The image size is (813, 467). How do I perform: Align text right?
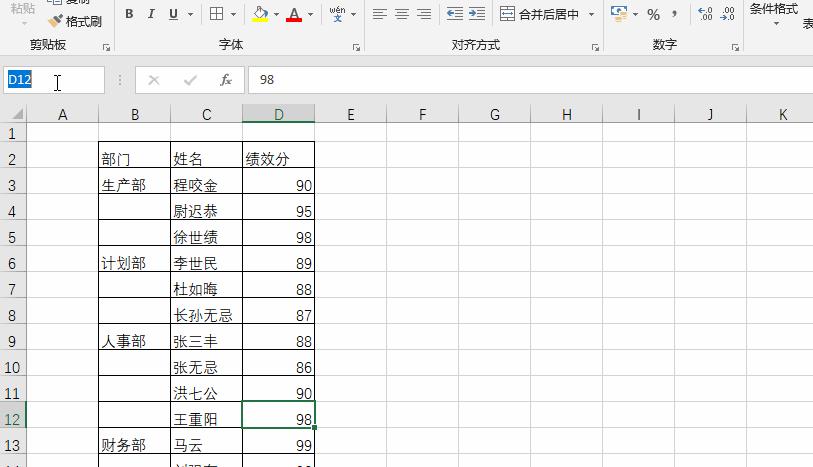click(424, 14)
